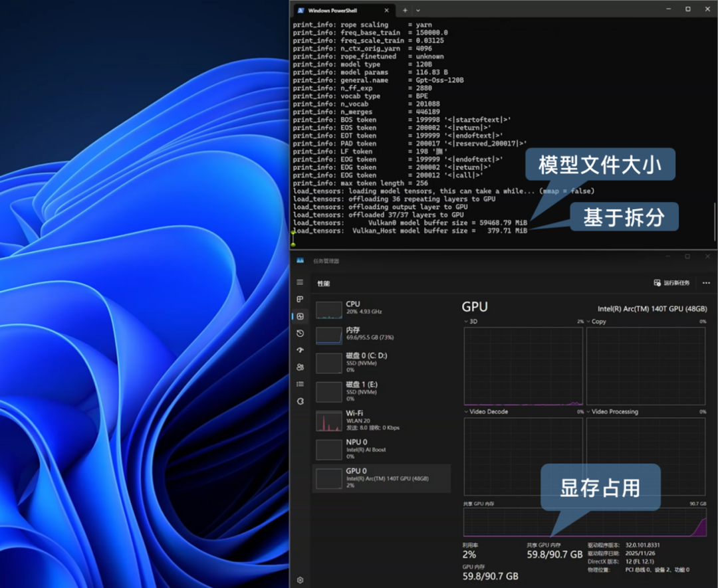
Task: Click the Intel(R) Arc(TM) 140T GPU header label
Action: (652, 309)
